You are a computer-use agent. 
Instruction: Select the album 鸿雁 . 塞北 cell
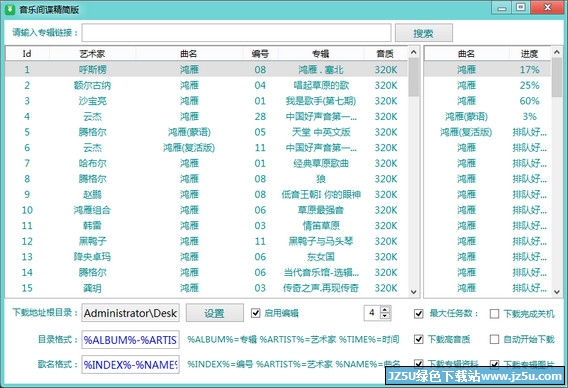(x=321, y=69)
